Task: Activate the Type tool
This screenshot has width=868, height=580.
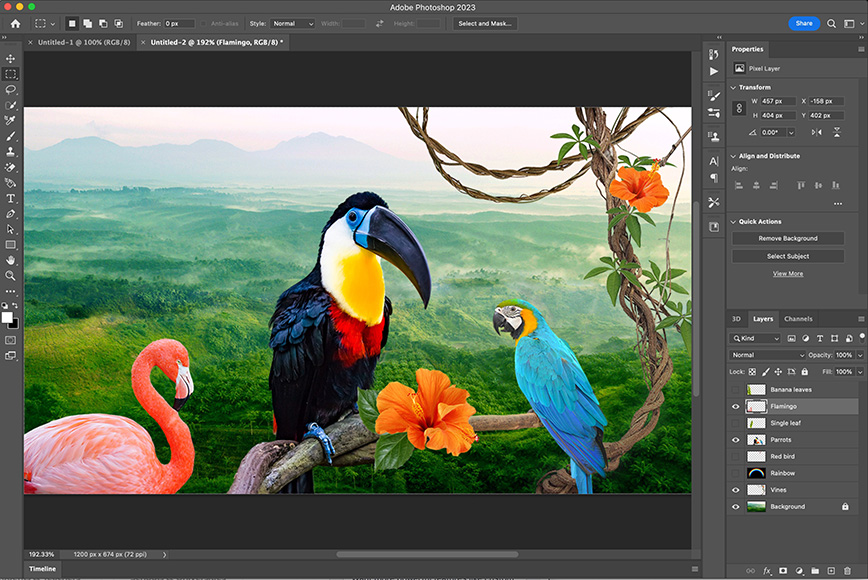Action: 11,198
